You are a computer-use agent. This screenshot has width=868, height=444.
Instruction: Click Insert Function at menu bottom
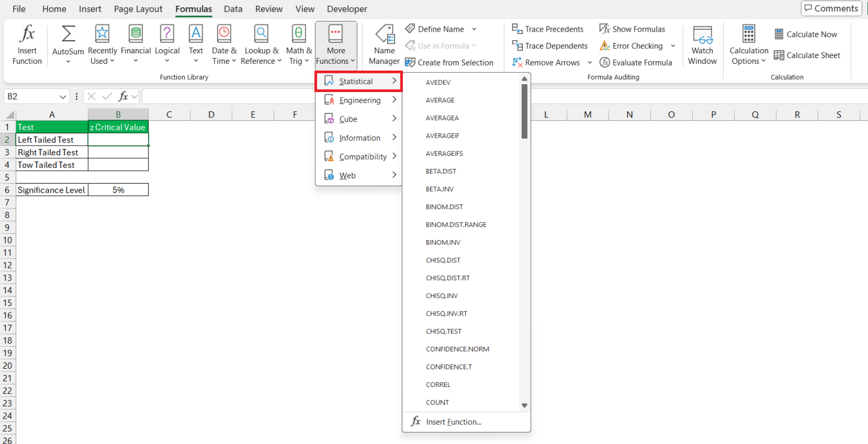point(453,422)
